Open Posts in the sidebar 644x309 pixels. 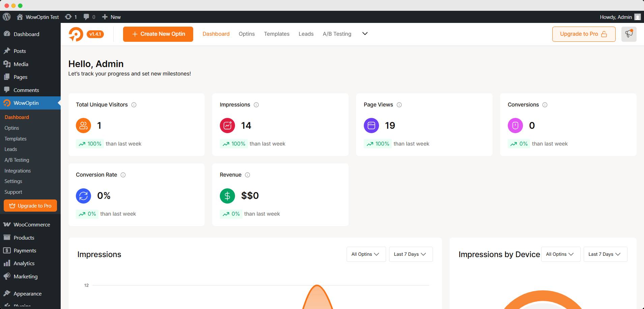(30, 51)
